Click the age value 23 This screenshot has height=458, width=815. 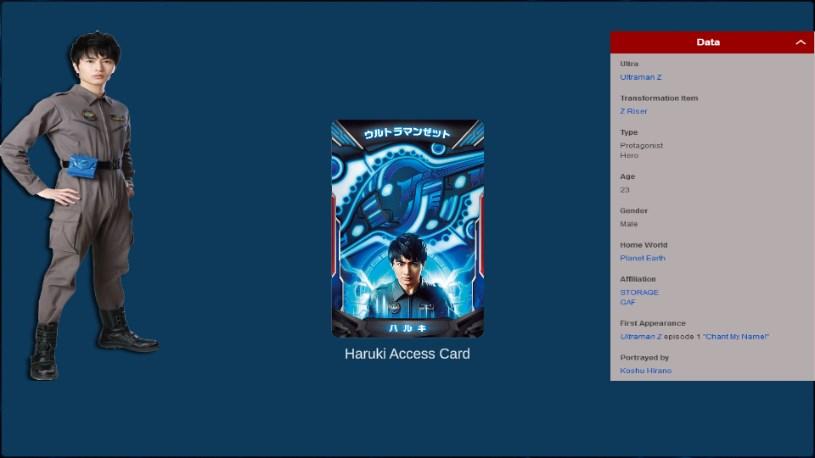[x=624, y=190]
